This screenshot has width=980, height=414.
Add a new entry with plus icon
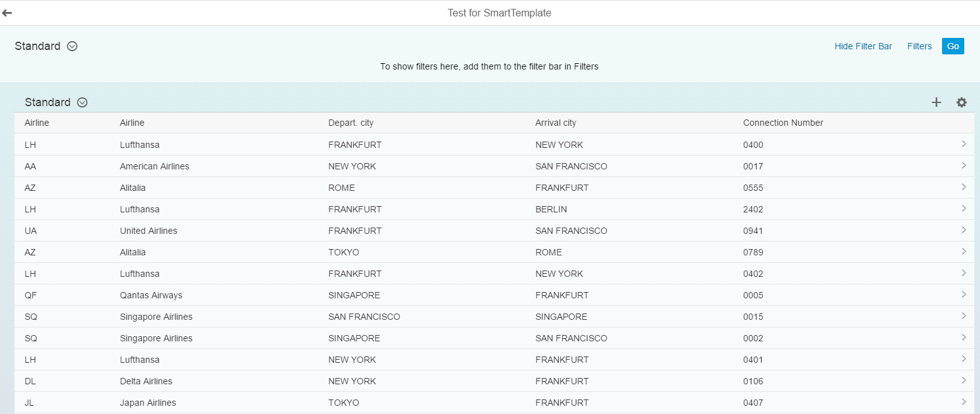point(936,102)
